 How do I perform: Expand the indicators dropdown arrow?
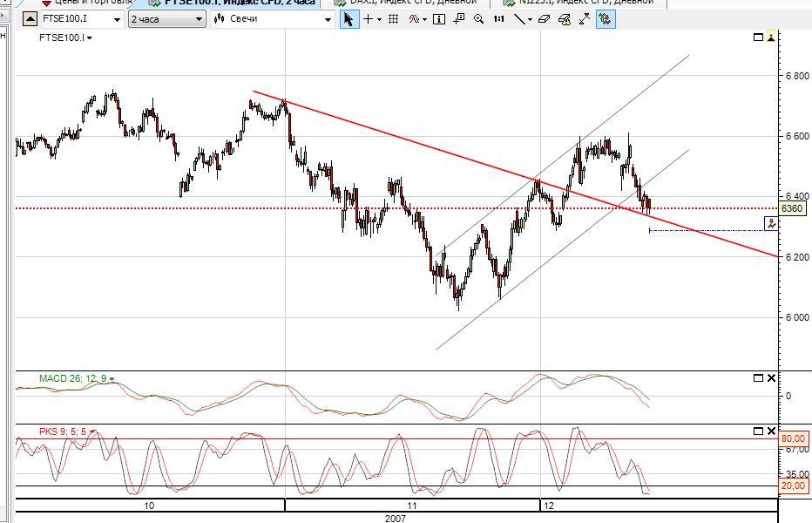pyautogui.click(x=424, y=20)
